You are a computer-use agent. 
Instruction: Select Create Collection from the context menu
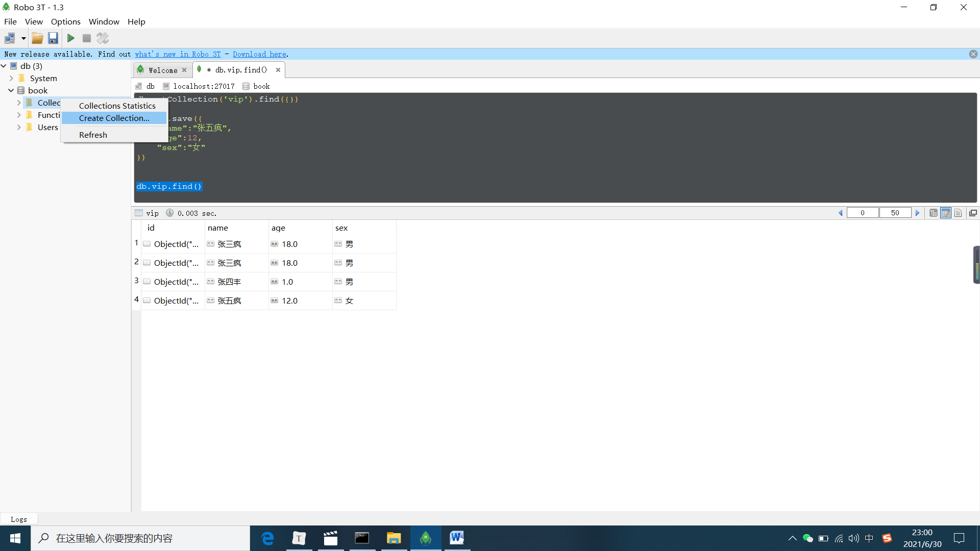point(113,118)
